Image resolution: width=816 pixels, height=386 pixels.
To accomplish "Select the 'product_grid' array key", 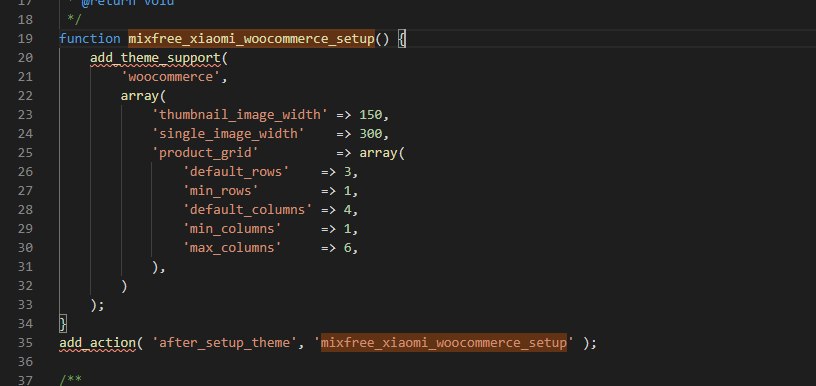I will tap(206, 153).
